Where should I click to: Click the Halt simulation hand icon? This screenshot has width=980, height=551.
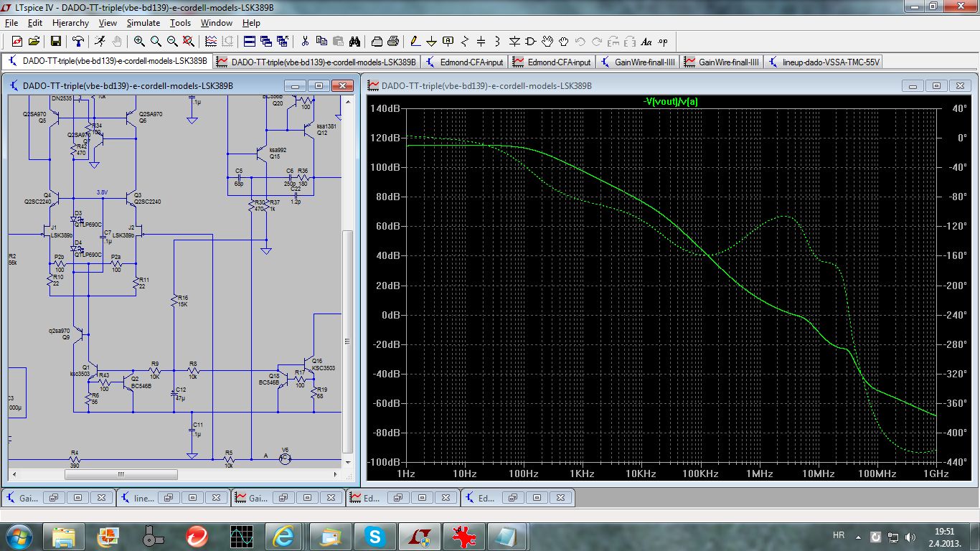tap(117, 42)
